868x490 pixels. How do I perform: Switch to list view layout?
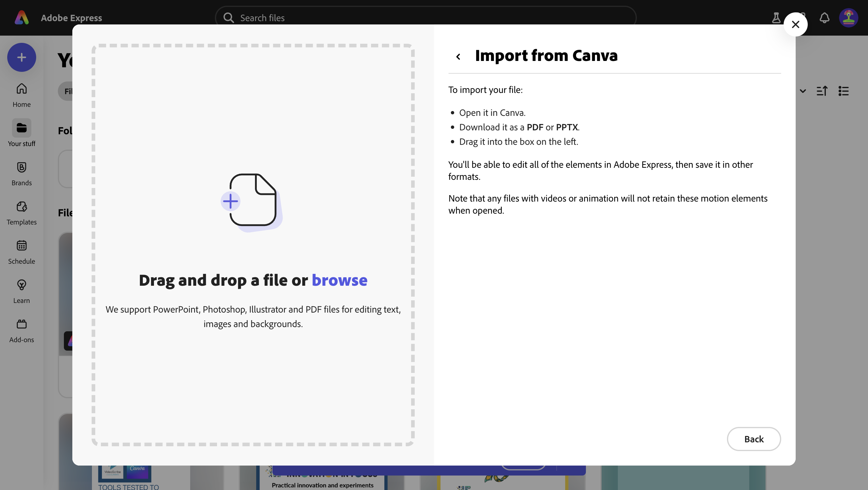843,91
